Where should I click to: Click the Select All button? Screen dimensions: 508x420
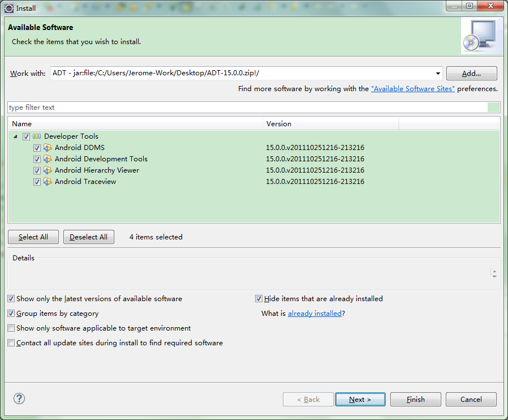click(x=33, y=237)
